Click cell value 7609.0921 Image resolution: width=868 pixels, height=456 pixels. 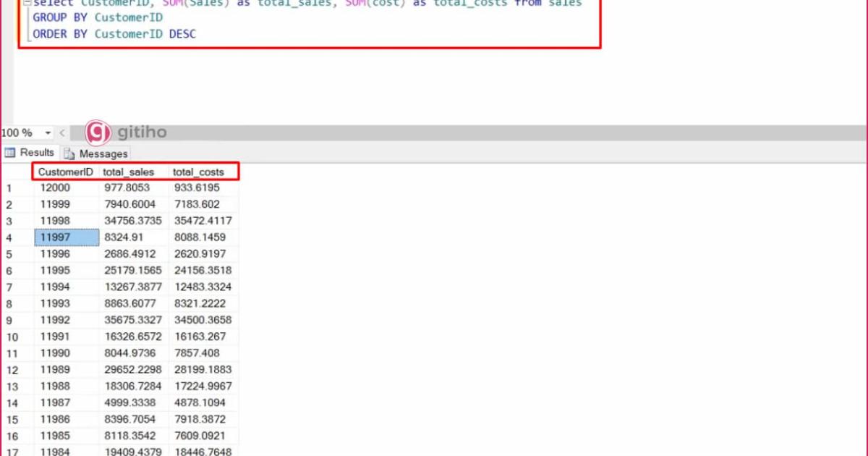(x=203, y=436)
